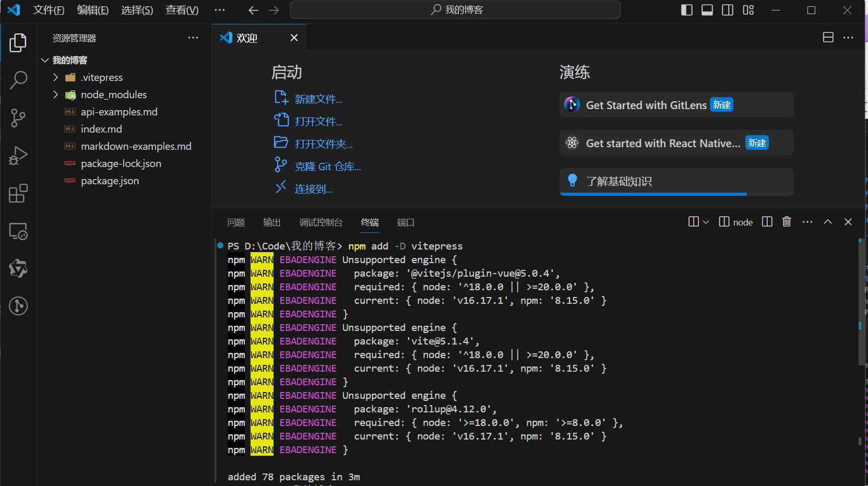The height and width of the screenshot is (486, 868).
Task: Open the GitLens icon in activity bar
Action: (18, 306)
